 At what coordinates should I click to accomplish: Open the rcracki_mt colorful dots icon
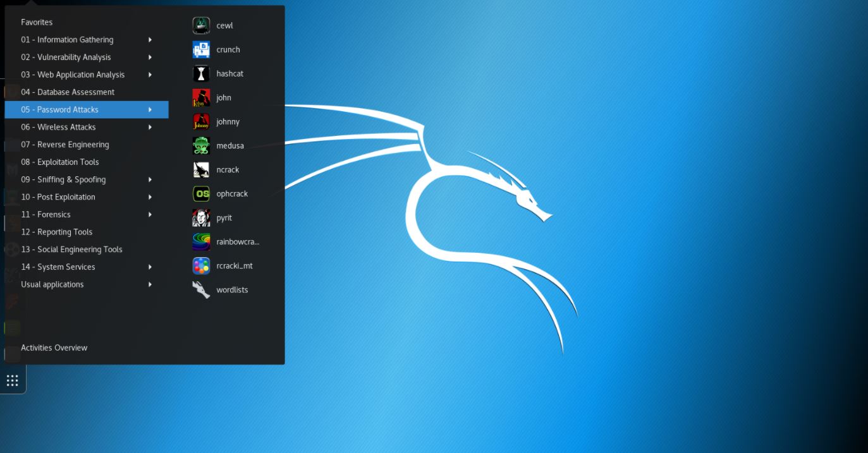[201, 266]
